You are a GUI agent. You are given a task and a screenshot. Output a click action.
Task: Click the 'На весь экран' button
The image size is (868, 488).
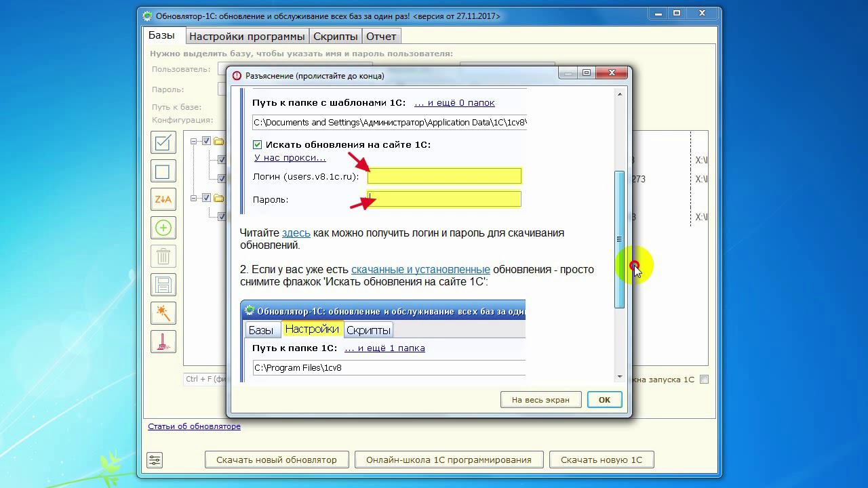540,400
